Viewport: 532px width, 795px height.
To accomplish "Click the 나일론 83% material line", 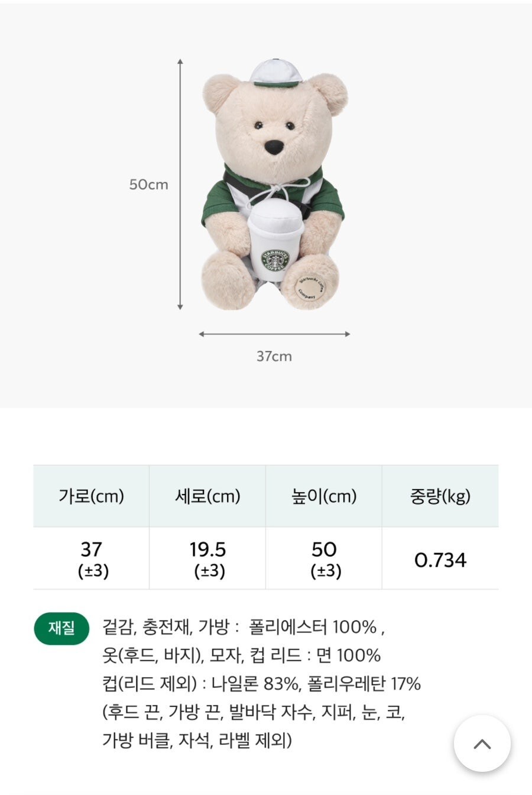I will pos(261,684).
